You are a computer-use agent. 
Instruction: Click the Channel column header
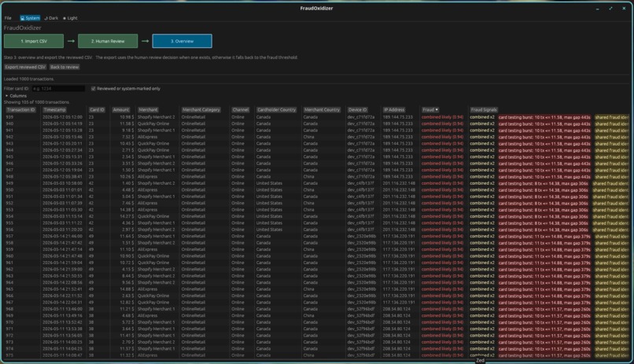click(241, 110)
